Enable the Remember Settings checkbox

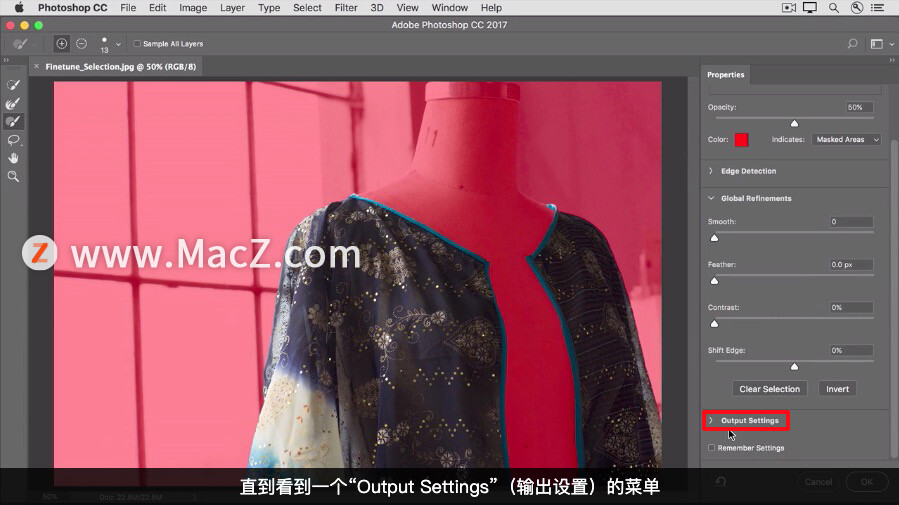click(x=712, y=448)
